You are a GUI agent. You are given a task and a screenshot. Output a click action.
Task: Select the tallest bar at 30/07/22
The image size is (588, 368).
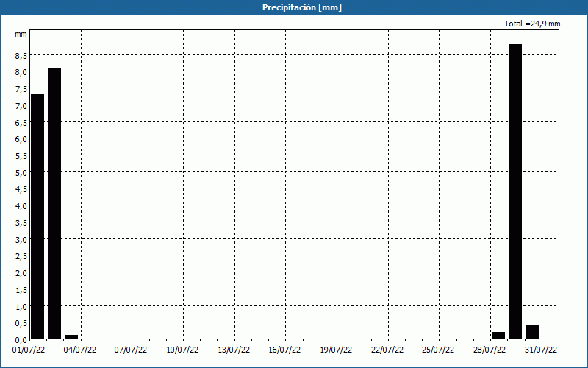(515, 191)
